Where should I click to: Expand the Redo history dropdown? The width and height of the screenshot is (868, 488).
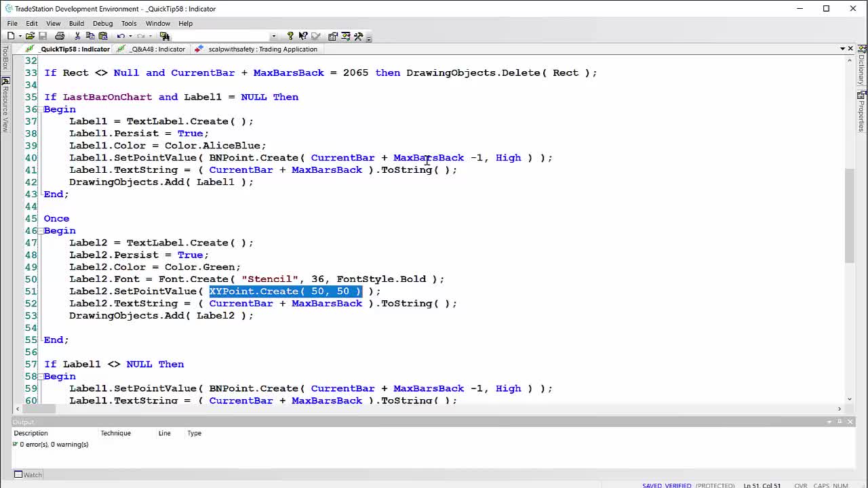(150, 36)
